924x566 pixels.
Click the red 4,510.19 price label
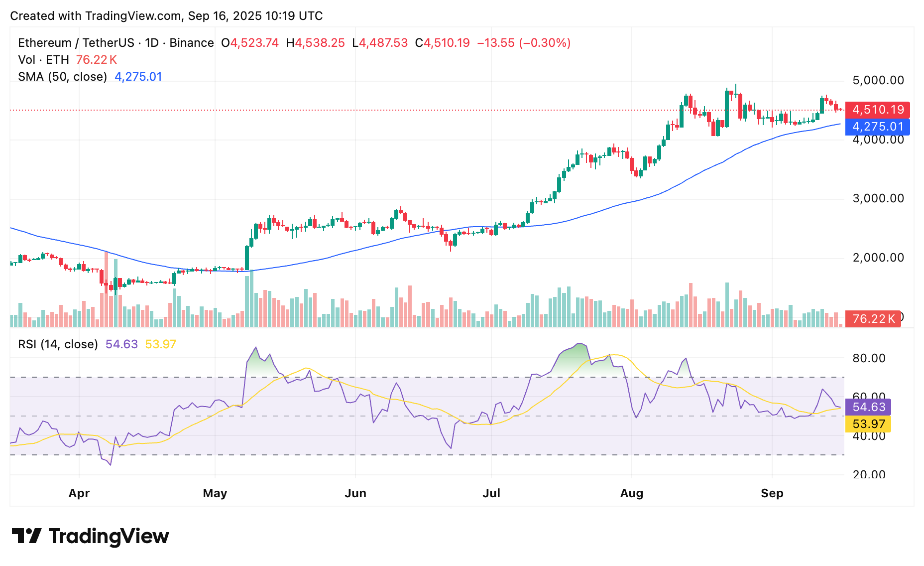point(878,110)
